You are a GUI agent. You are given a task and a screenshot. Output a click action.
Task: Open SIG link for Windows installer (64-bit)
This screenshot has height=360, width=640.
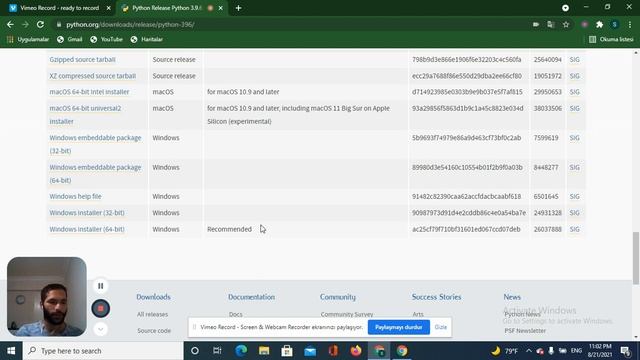point(574,229)
